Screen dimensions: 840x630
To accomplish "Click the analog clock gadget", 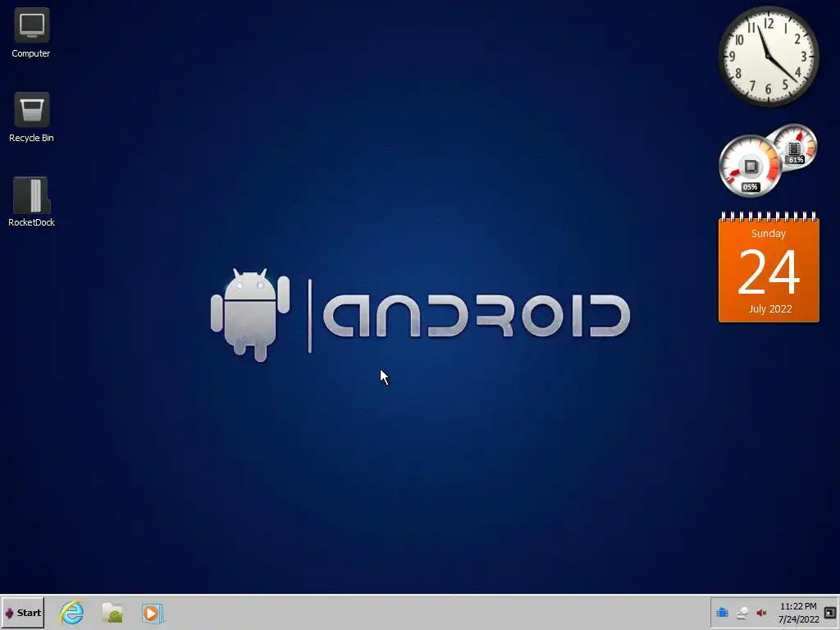I will pos(768,57).
